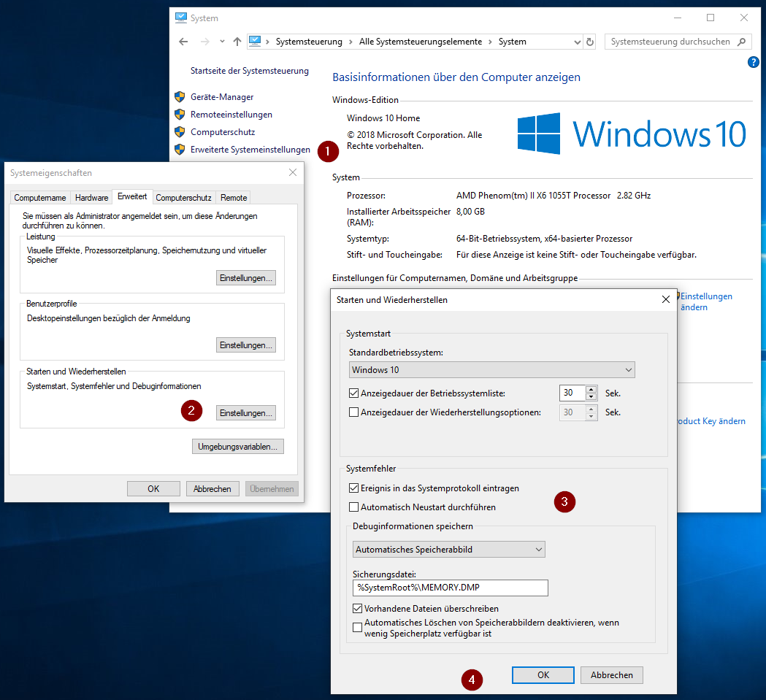Close Starten und Wiederherstellen dialog with X
Image resolution: width=766 pixels, height=700 pixels.
665,299
